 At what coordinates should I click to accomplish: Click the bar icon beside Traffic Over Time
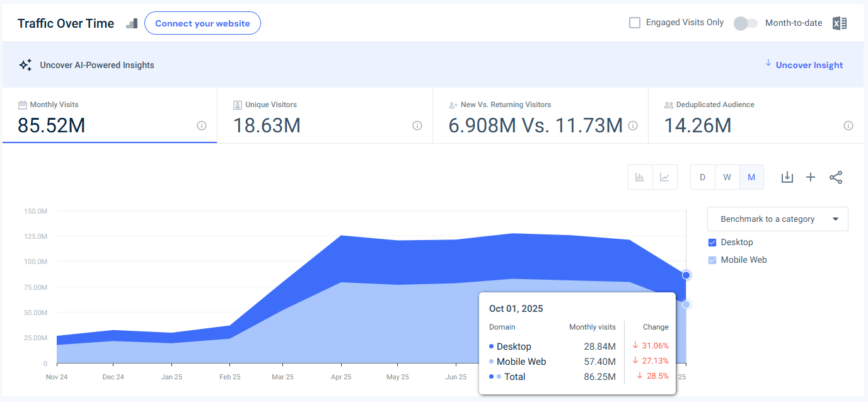131,23
